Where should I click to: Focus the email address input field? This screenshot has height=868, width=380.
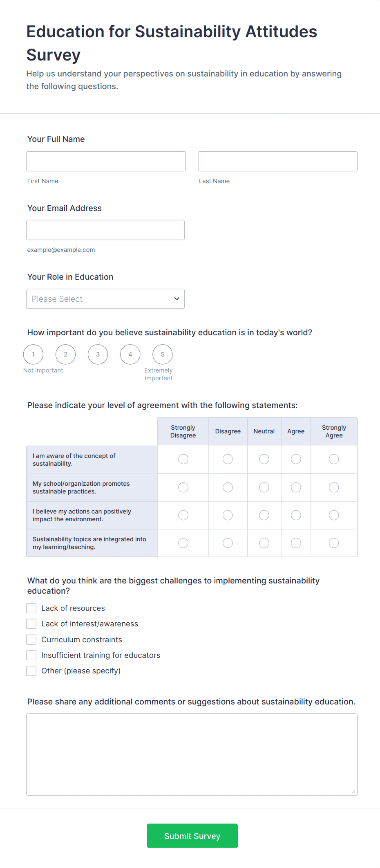click(x=105, y=230)
